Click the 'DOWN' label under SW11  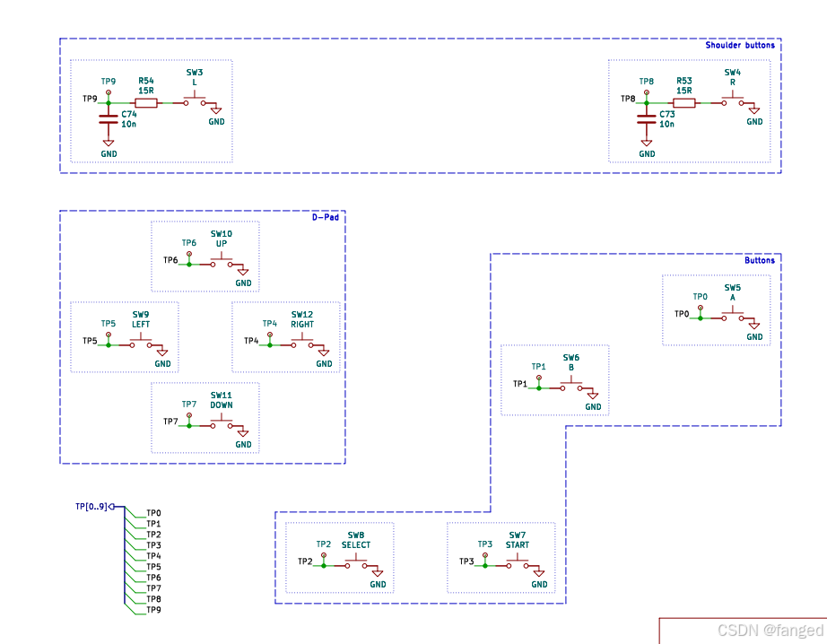[222, 405]
